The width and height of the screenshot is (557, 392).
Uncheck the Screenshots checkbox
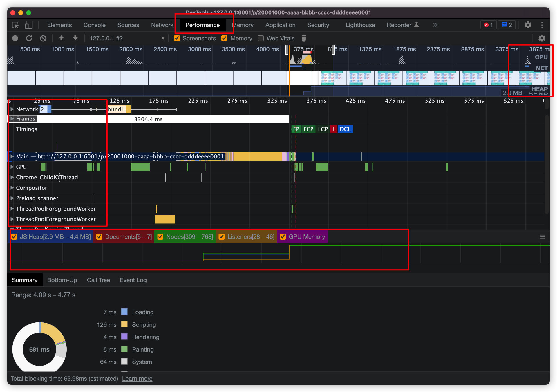coord(177,38)
